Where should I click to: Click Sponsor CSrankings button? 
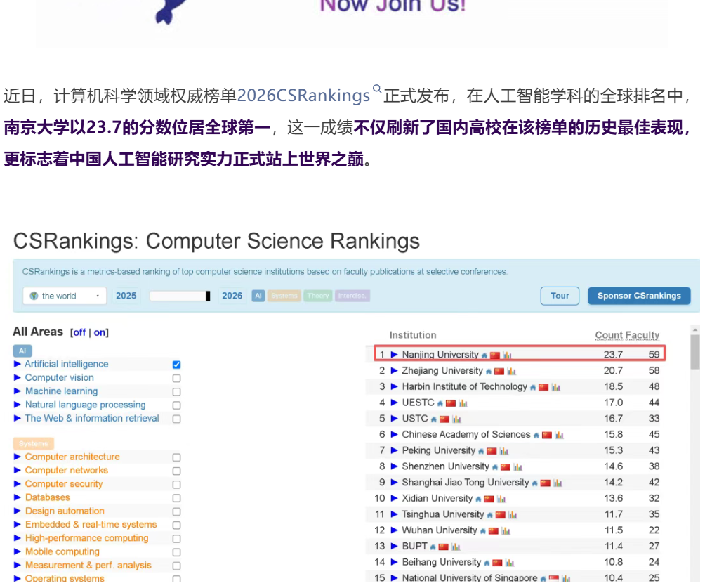(x=639, y=296)
